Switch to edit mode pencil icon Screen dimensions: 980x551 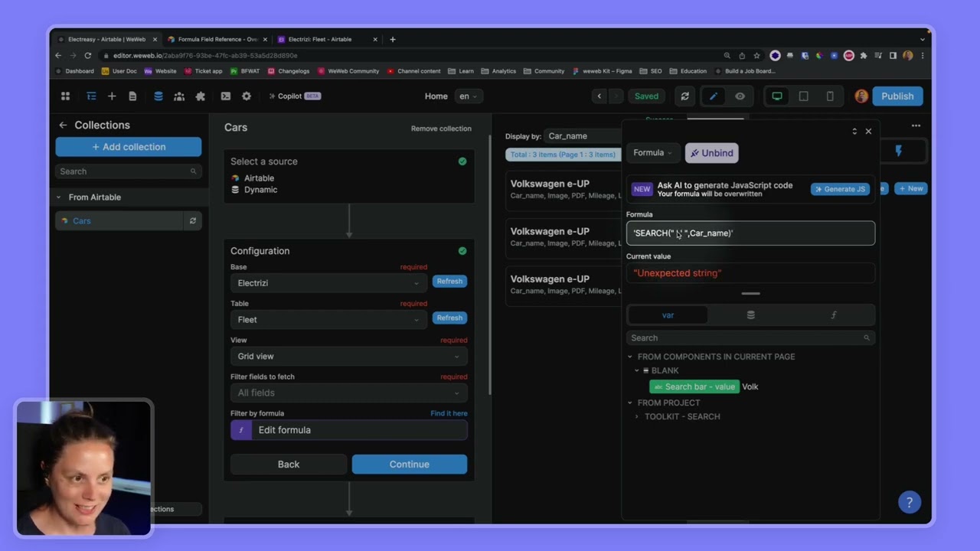click(x=714, y=96)
